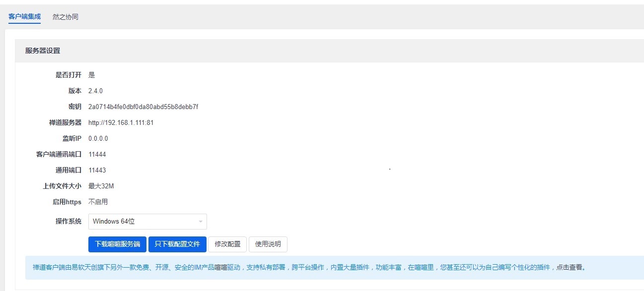Click the 点击查看 link about 喧喧 plugins

[570, 266]
